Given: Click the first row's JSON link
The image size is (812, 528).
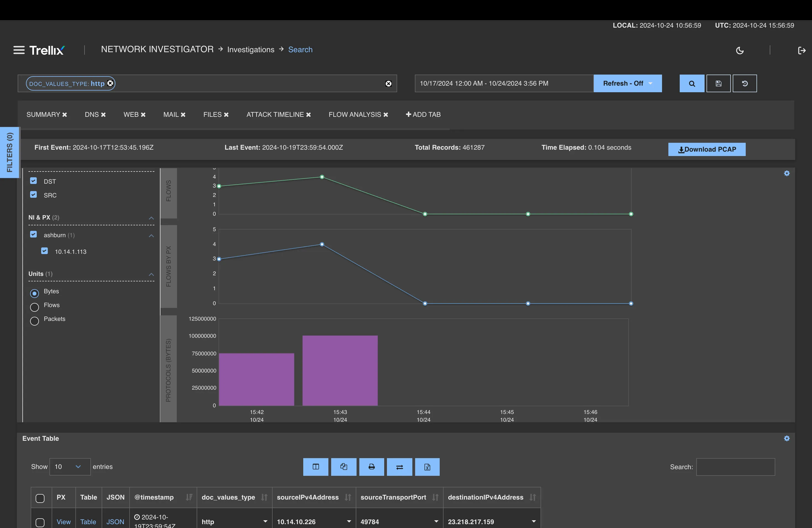Looking at the screenshot, I should click(x=115, y=522).
